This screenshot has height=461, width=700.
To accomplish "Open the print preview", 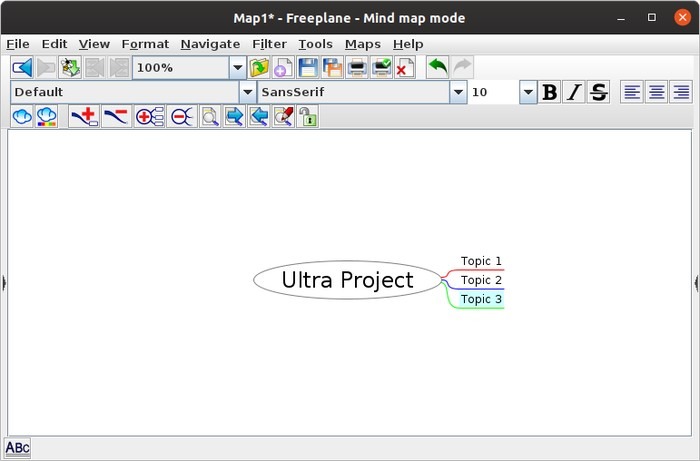I will click(x=381, y=68).
